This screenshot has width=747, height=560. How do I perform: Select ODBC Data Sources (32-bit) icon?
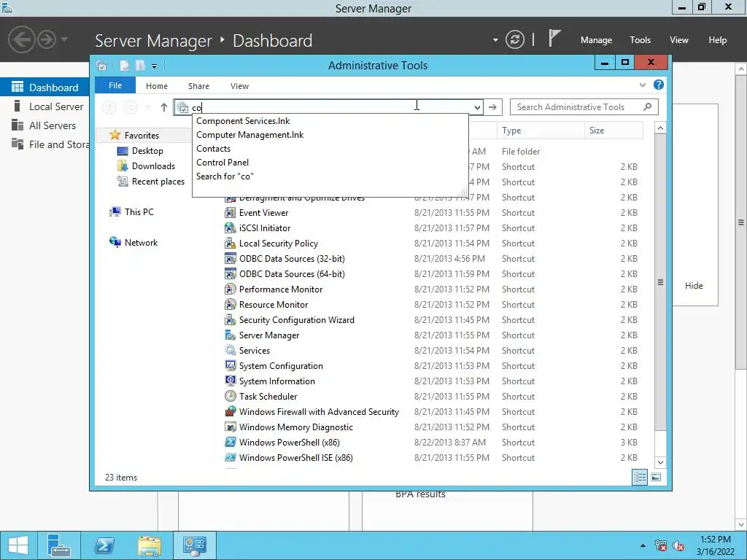tap(230, 259)
